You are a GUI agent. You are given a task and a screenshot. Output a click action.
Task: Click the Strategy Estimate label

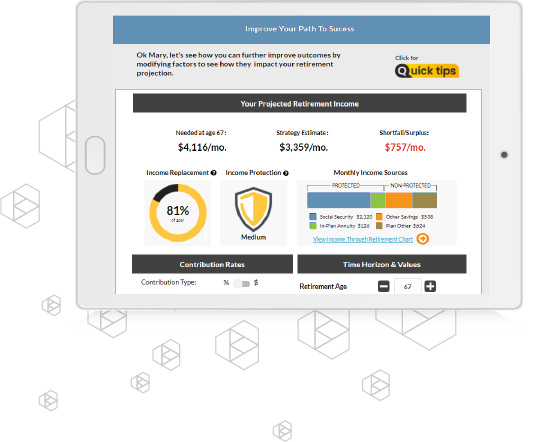[303, 133]
